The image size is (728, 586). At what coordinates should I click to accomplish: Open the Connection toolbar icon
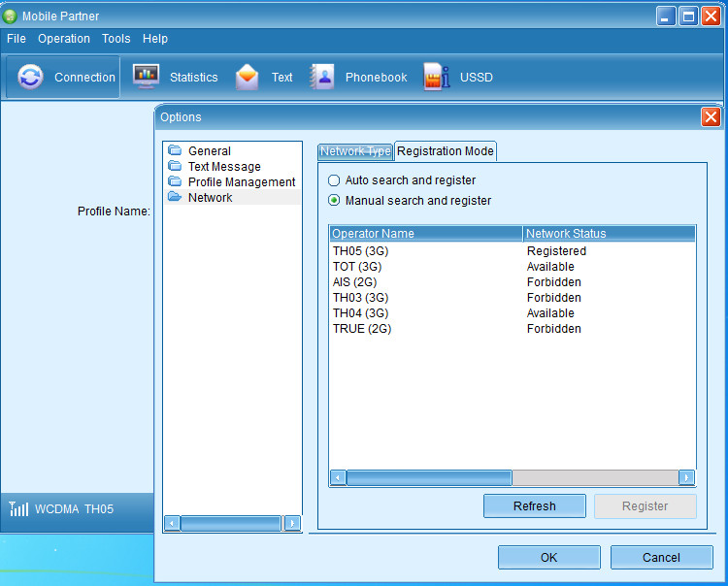(x=31, y=77)
